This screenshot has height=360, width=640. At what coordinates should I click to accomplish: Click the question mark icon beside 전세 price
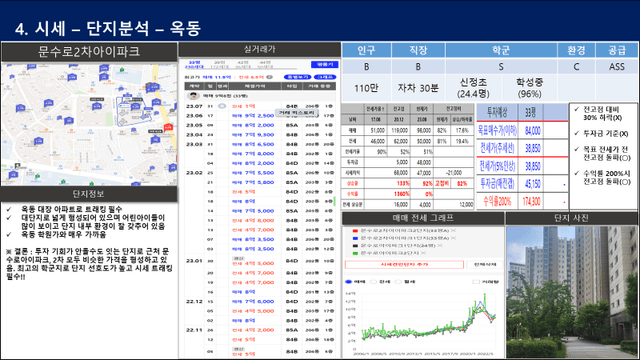pyautogui.click(x=269, y=77)
